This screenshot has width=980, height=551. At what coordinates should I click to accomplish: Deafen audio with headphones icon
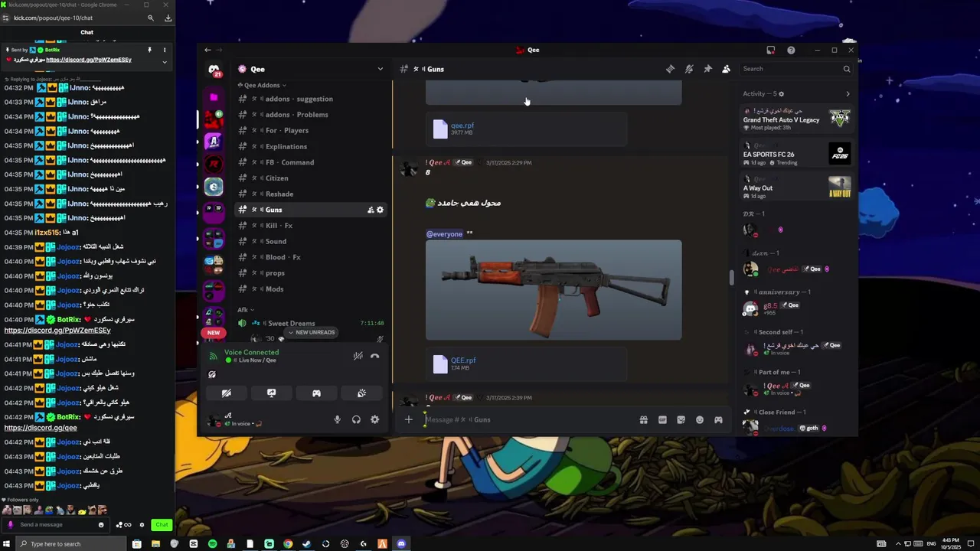(356, 419)
